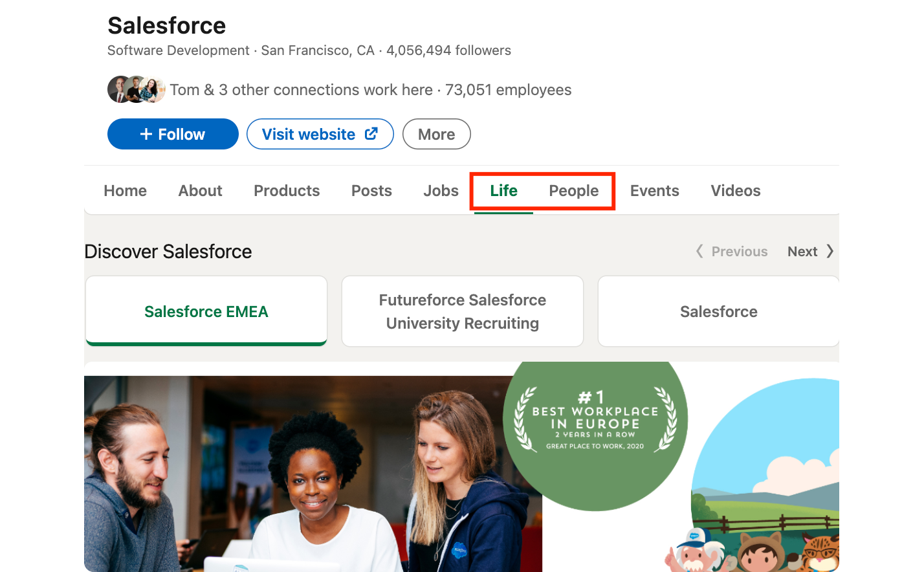Select the plain Salesforce discover card

point(718,311)
